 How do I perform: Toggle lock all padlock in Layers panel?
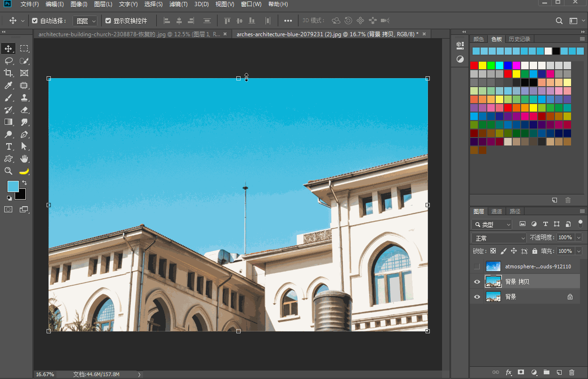click(534, 251)
